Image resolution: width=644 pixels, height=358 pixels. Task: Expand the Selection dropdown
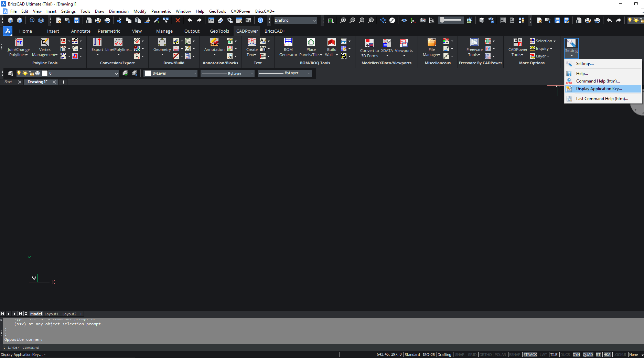coord(543,41)
